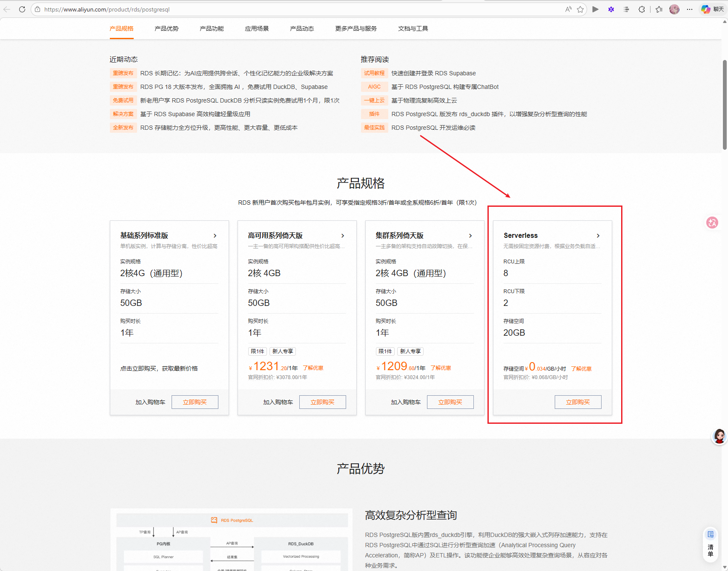Open the RDS PostgreSQL 开发运维必读 link
This screenshot has height=571, width=728.
pos(433,128)
